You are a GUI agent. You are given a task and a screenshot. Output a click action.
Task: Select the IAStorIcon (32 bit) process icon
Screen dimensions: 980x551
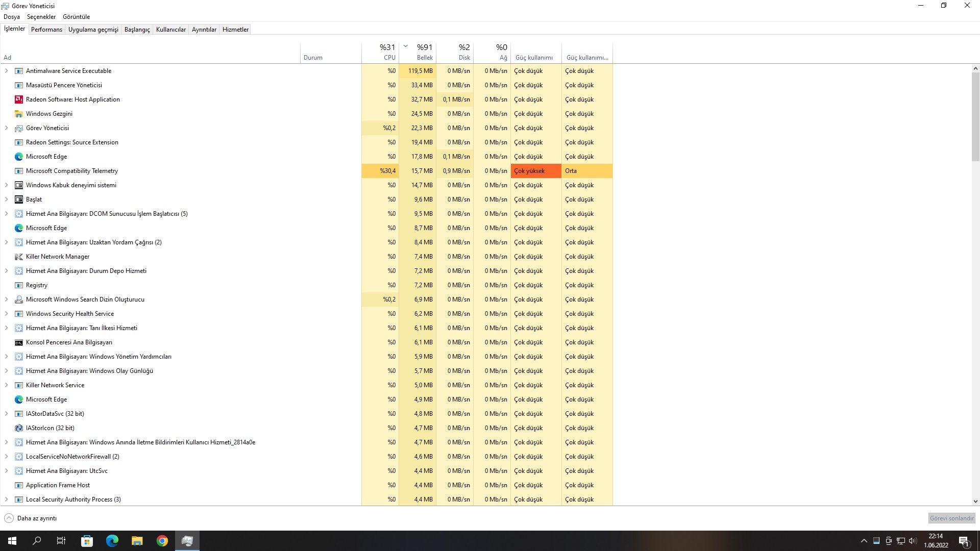pos(19,428)
